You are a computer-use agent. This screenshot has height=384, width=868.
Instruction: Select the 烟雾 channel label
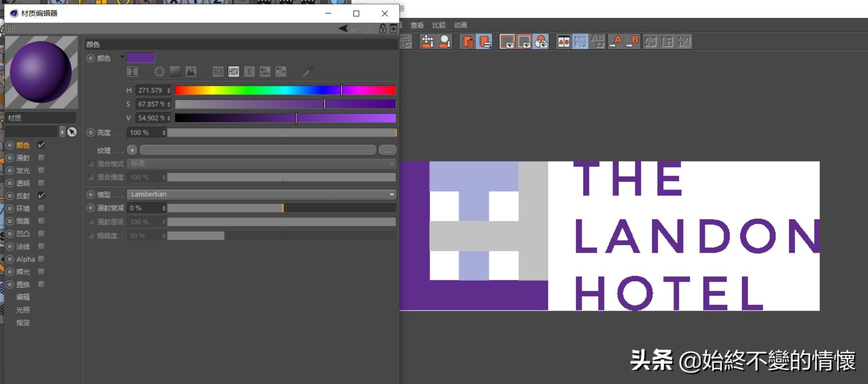click(x=23, y=221)
